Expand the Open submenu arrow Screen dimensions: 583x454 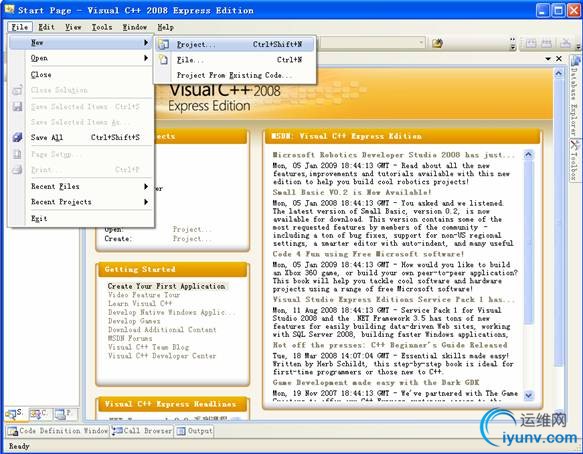point(146,58)
